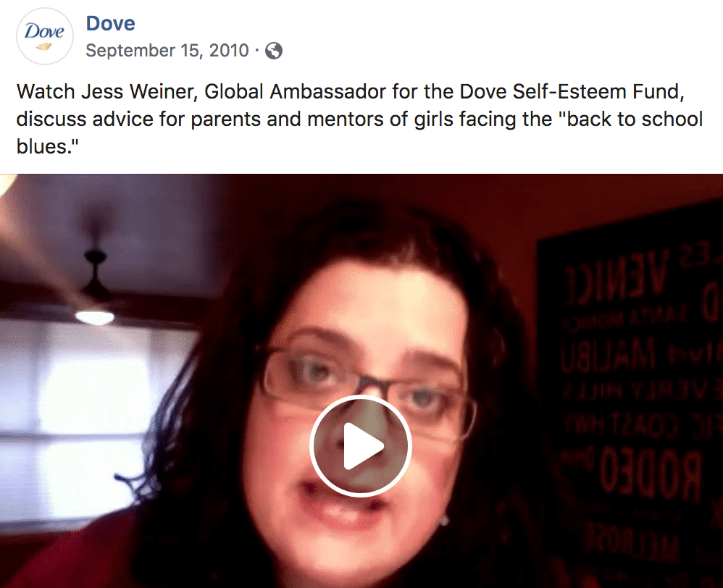Click the ceiling fan light in the video

(x=95, y=317)
